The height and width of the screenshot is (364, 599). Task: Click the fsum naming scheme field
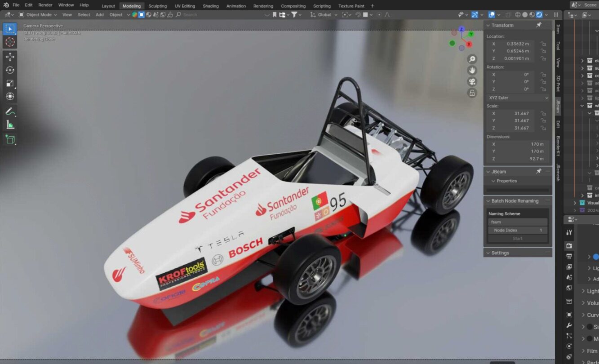(x=518, y=222)
